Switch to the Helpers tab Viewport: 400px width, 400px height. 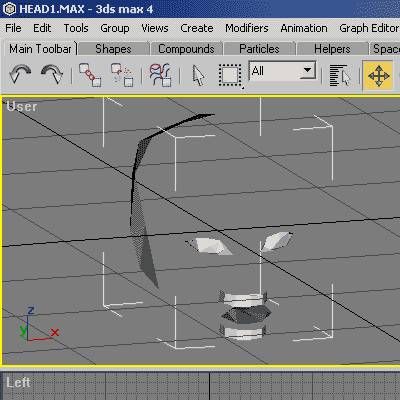(332, 49)
